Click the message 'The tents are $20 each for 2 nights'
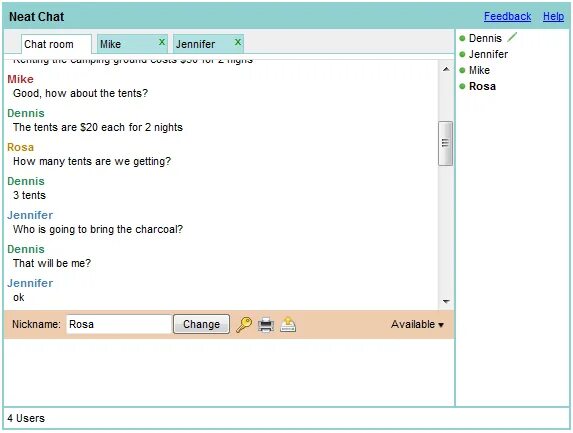This screenshot has height=433, width=573. [x=98, y=128]
